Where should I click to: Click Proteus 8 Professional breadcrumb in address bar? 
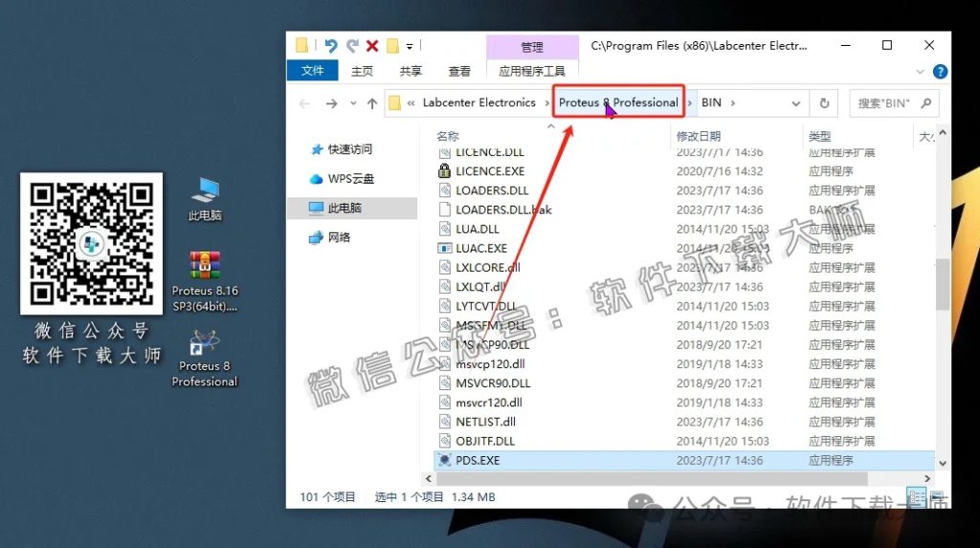click(x=618, y=102)
